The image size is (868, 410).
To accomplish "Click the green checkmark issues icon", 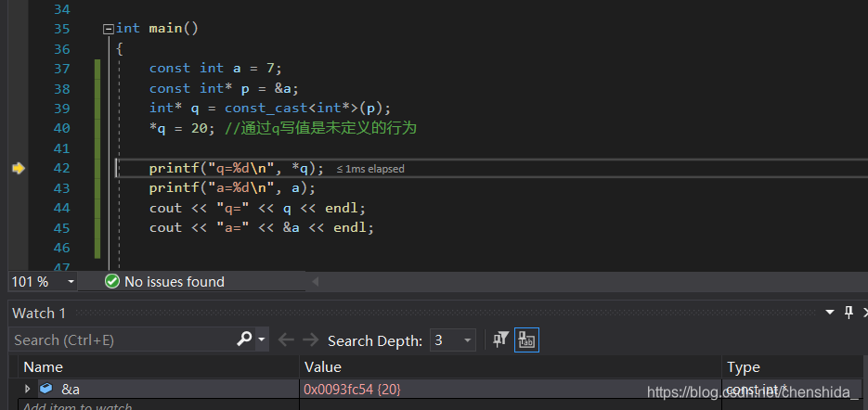I will [111, 282].
